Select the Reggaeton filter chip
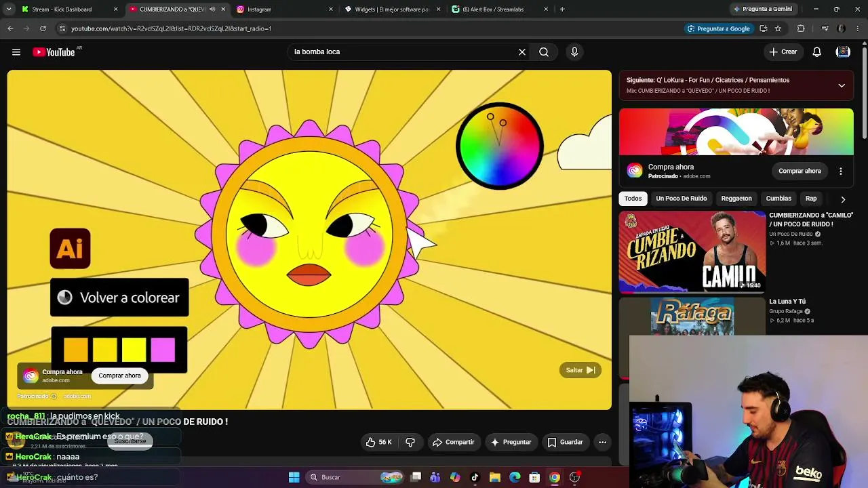 [x=736, y=199]
